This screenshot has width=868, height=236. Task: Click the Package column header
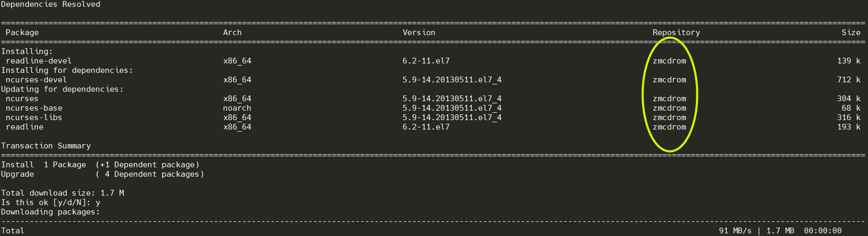22,33
